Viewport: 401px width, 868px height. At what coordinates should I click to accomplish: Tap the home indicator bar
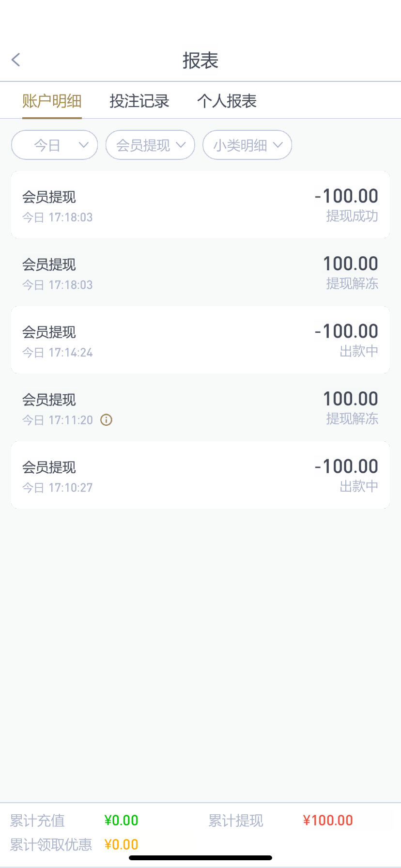coord(200,858)
